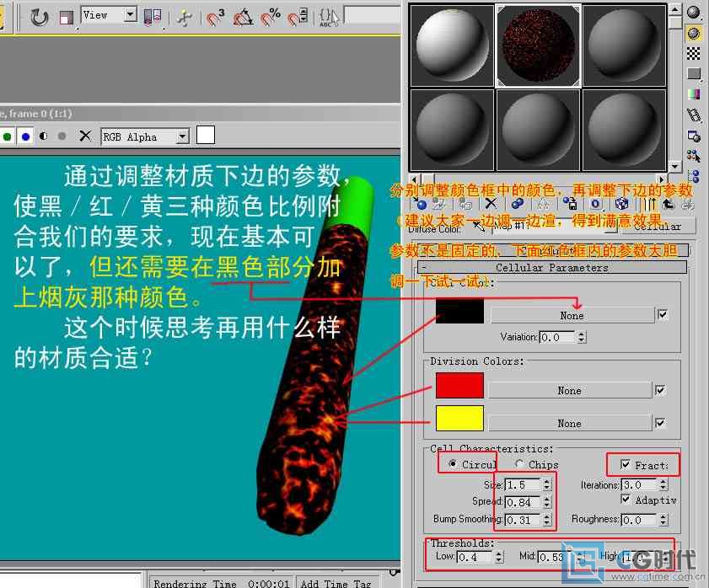709x588 pixels.
Task: Click the black Cell Color swatch
Action: pyautogui.click(x=459, y=311)
